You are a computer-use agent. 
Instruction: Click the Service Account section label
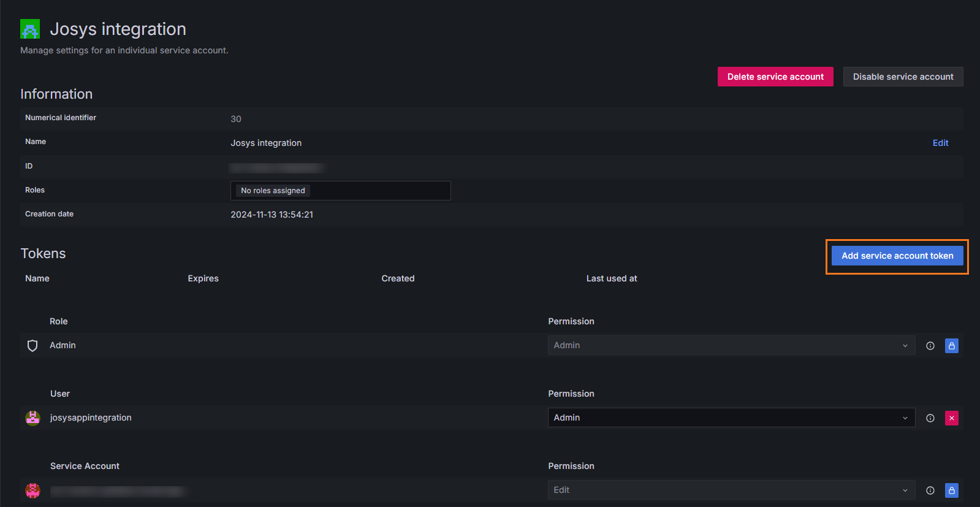tap(85, 466)
